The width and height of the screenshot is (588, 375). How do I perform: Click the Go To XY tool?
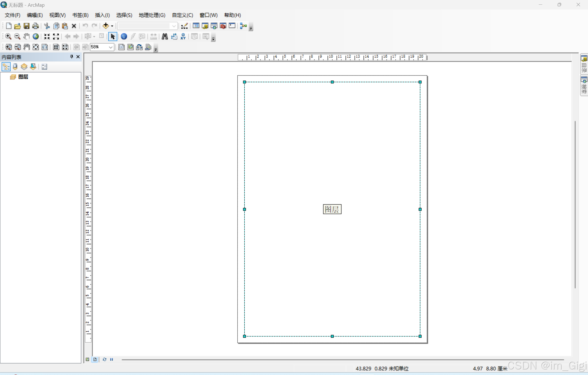pyautogui.click(x=183, y=36)
